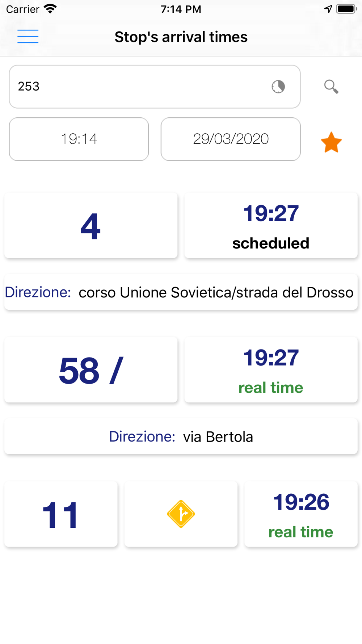Tap the 19:27 real time arrival card
The image size is (362, 644).
coord(271,370)
